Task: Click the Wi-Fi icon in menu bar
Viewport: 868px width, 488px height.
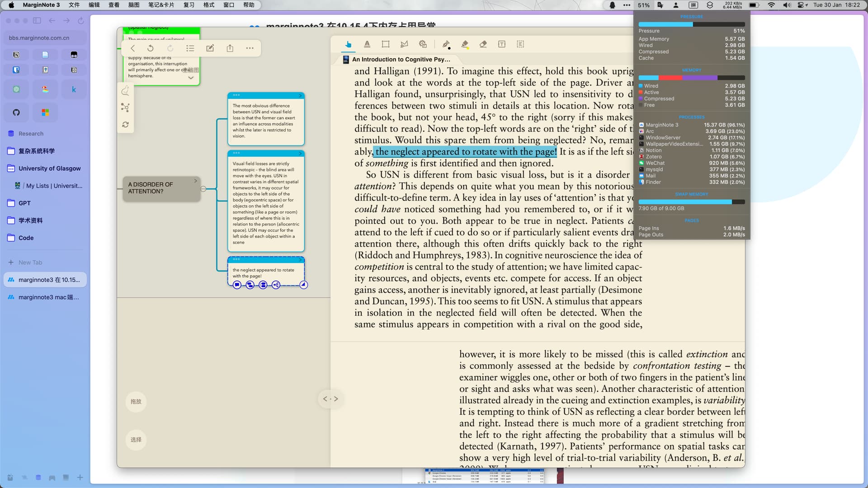Action: coord(771,5)
